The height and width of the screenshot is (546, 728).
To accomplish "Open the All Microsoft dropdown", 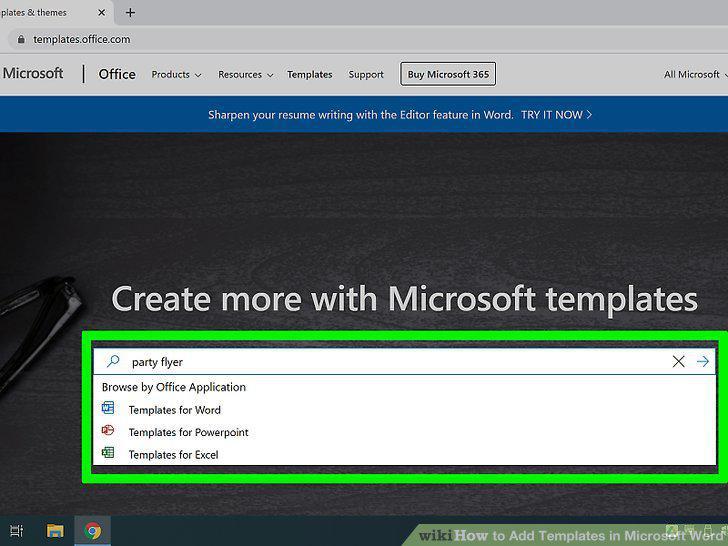I will (x=695, y=74).
